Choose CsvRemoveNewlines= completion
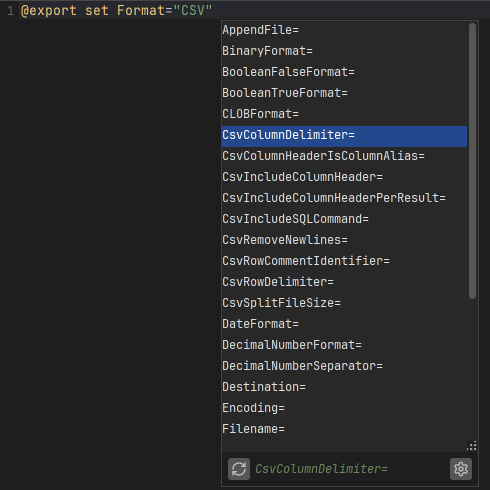The image size is (490, 490). coord(344,240)
